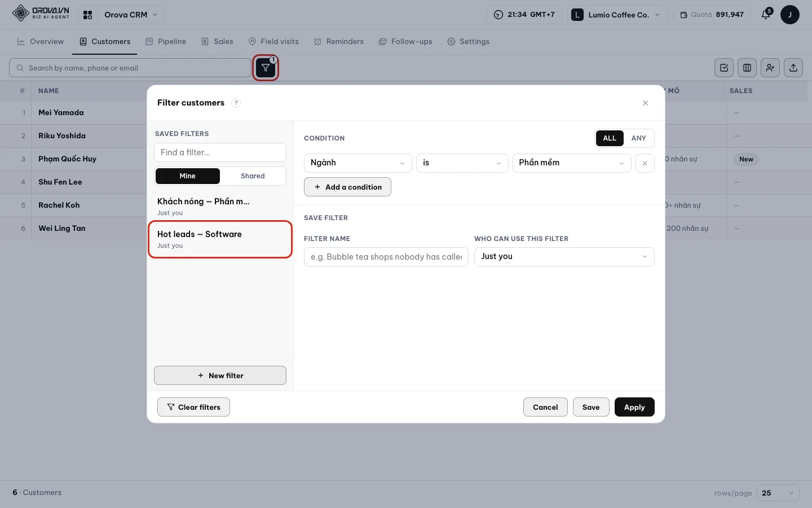Open the user avatar J menu
Viewport: 812px width, 508px height.
pyautogui.click(x=789, y=15)
